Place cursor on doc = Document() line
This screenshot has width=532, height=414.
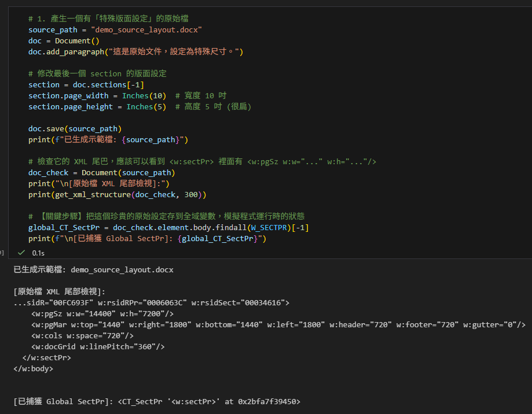(64, 41)
